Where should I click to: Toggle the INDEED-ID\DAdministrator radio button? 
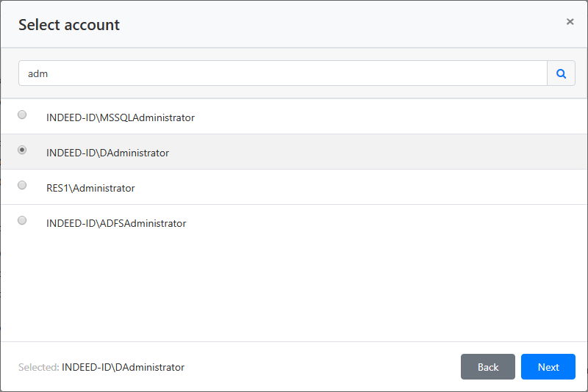tap(22, 150)
